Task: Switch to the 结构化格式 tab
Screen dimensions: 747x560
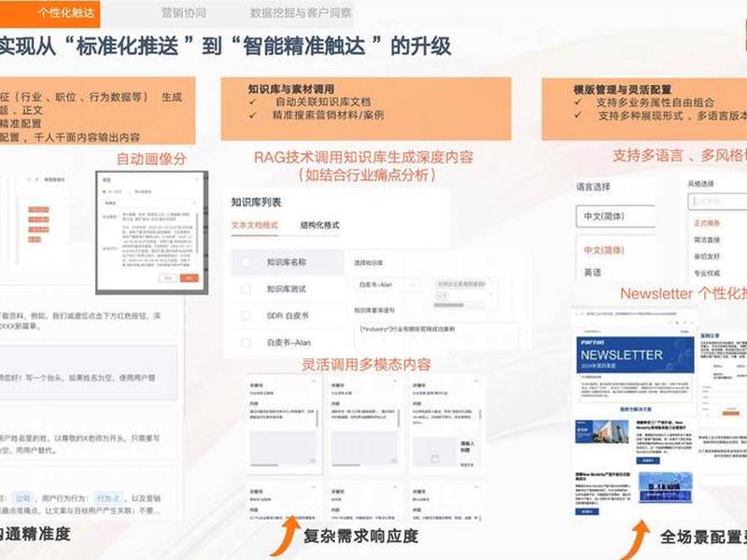Action: [x=319, y=225]
